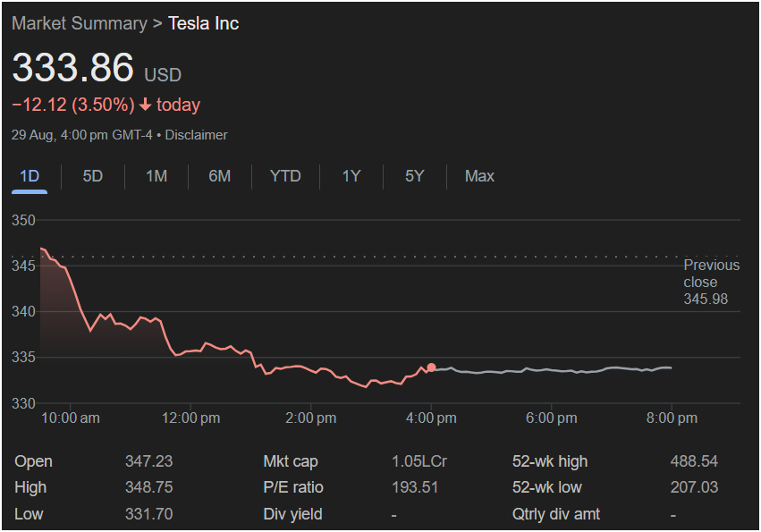Screen dimensions: 761x532
Task: Click the red down arrow beside today
Action: [x=146, y=106]
